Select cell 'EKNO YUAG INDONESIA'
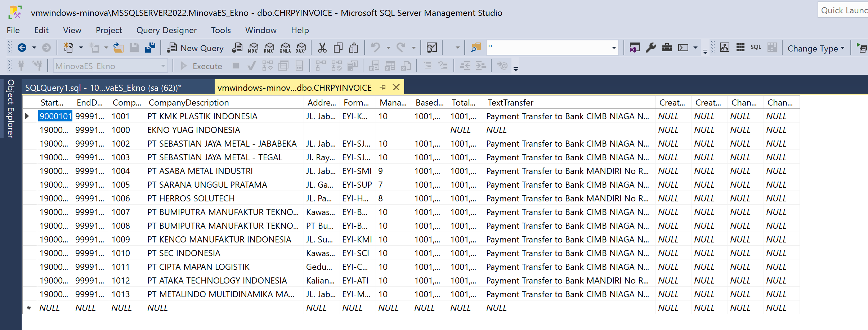Viewport: 868px width, 330px height. coord(224,130)
